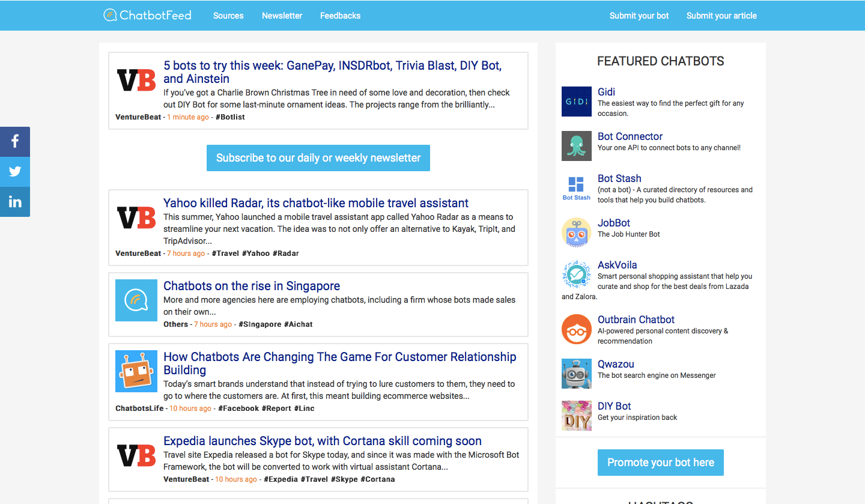Share page via the Facebook sidebar icon
Screen dimensions: 865x504
coord(14,141)
